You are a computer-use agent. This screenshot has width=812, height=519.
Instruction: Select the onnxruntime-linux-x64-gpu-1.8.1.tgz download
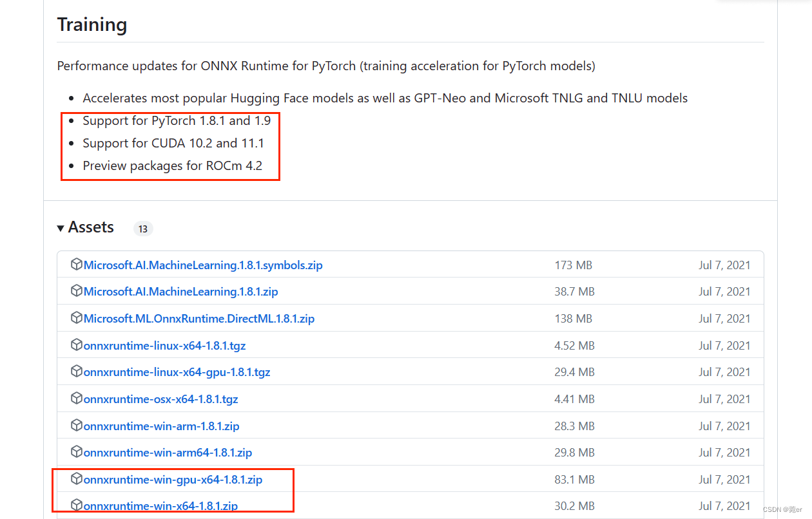(177, 372)
